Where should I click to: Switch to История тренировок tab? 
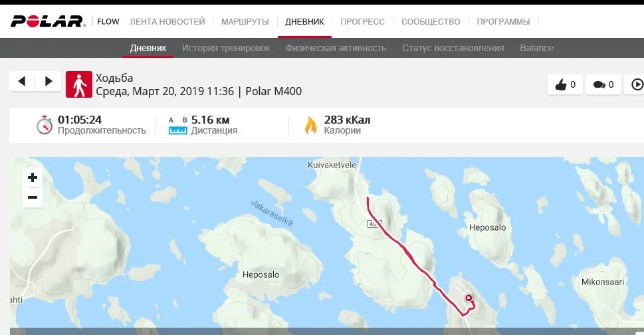pos(226,48)
